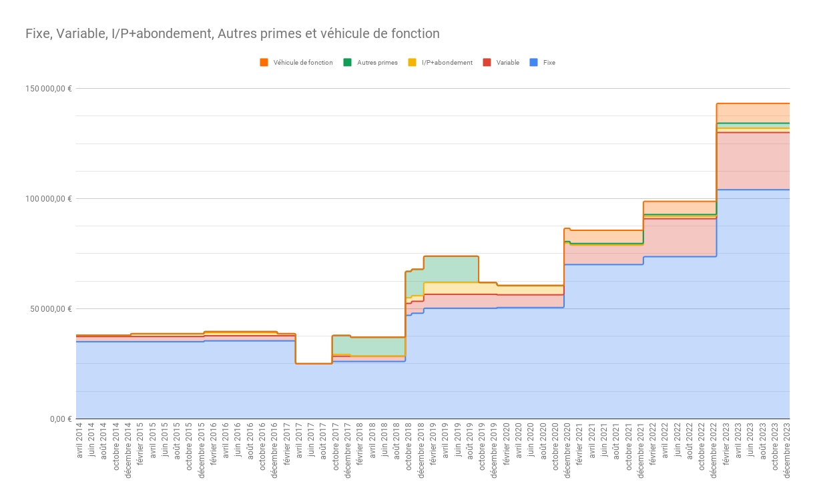Click the green Autres primes legend swatch

coord(347,63)
